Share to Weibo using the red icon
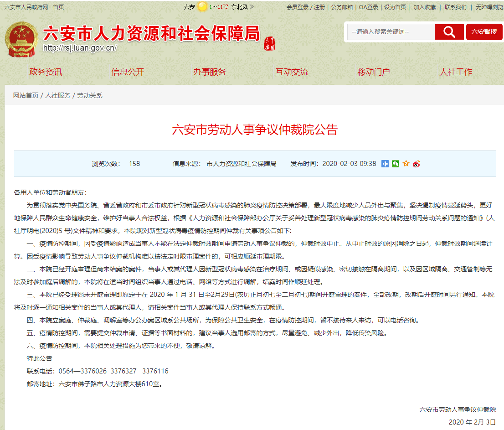This screenshot has height=430, width=504. [417, 164]
